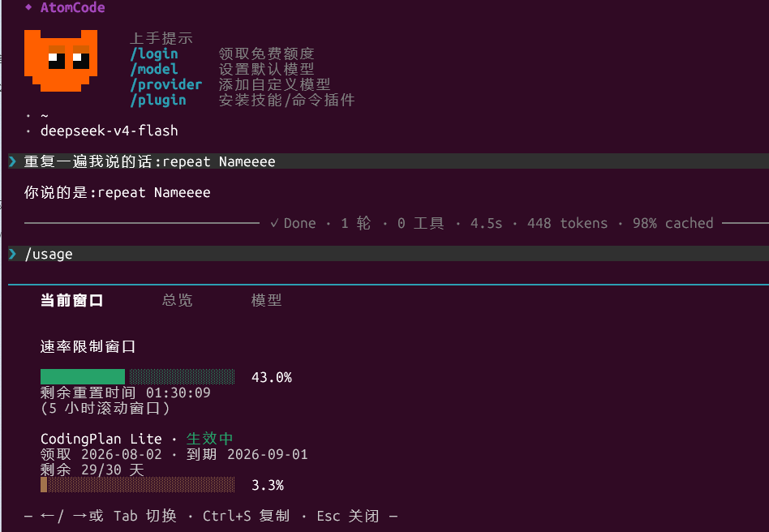Click the Ctrl+S 复制 hint
The image size is (769, 532).
[246, 516]
